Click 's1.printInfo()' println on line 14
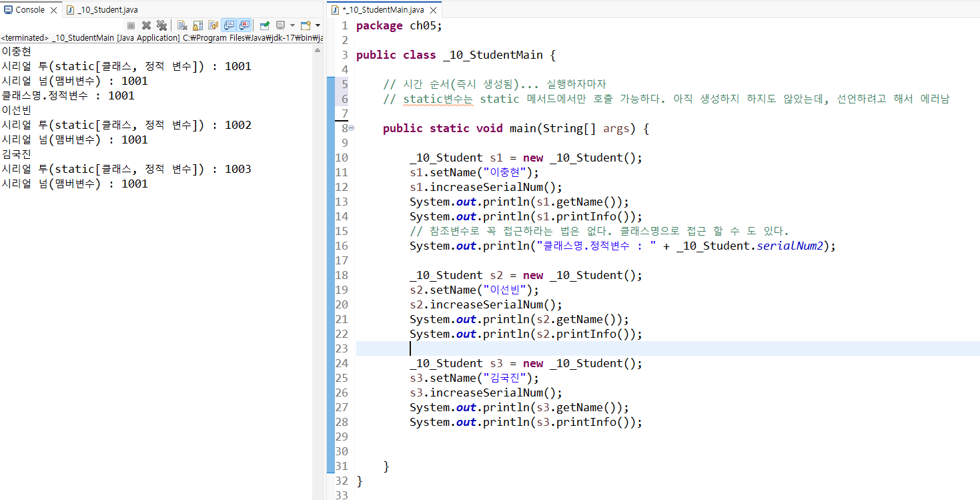 (x=526, y=216)
